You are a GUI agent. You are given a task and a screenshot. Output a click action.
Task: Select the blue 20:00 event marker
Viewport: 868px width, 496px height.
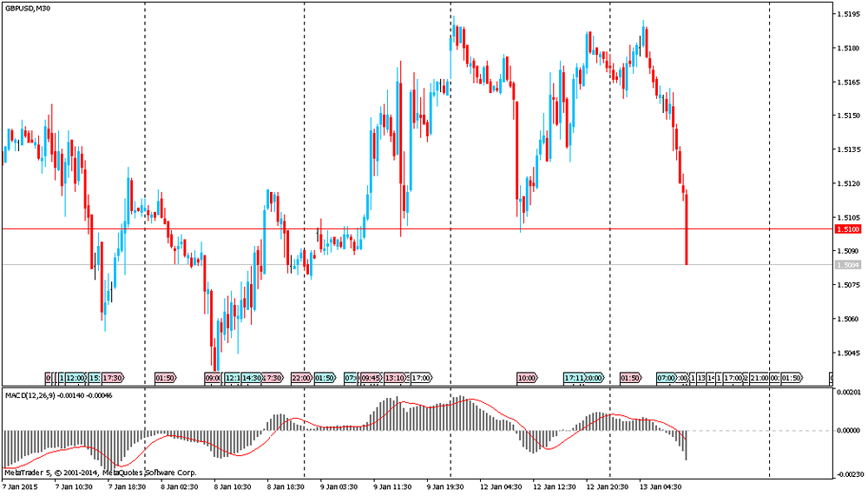point(595,379)
